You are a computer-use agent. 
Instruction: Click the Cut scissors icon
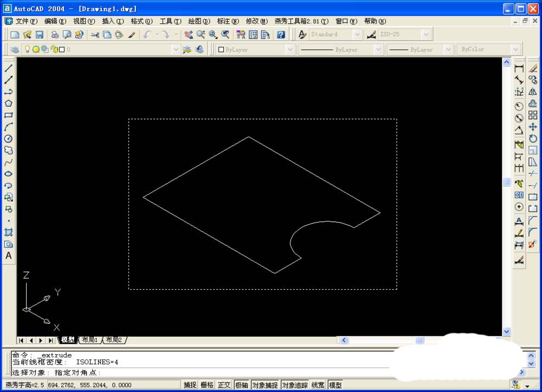coord(95,35)
